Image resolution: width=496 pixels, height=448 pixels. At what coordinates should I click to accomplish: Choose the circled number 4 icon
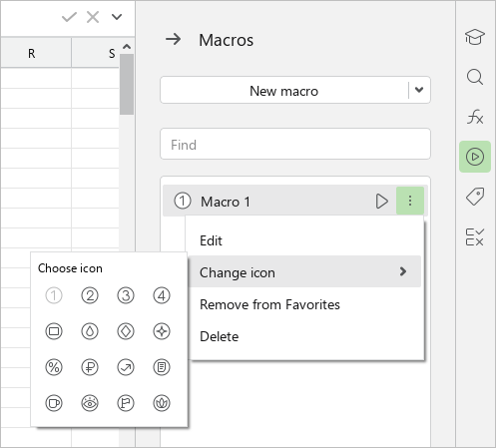(x=162, y=295)
